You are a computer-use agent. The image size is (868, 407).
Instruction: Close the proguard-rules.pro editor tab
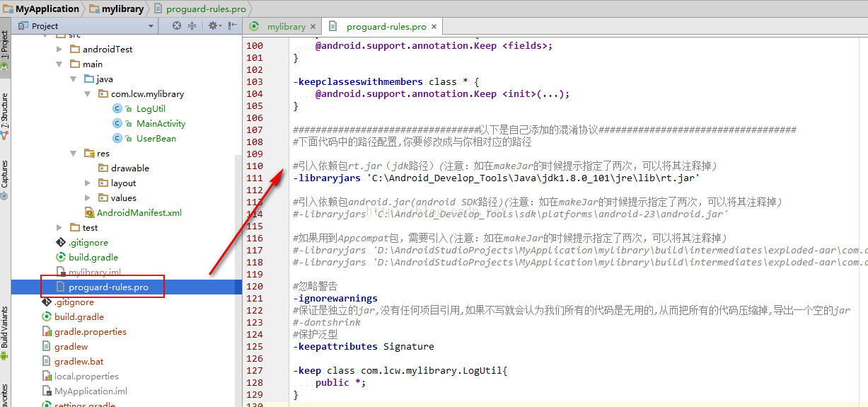pyautogui.click(x=435, y=26)
